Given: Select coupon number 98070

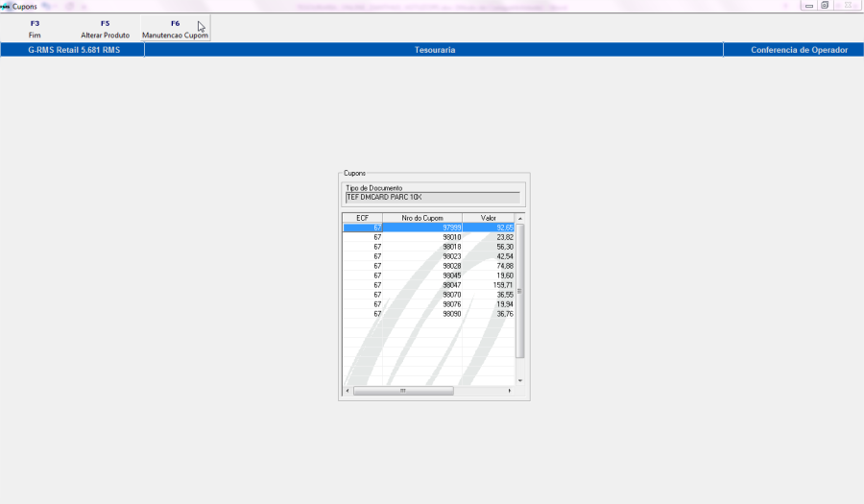Looking at the screenshot, I should 422,295.
